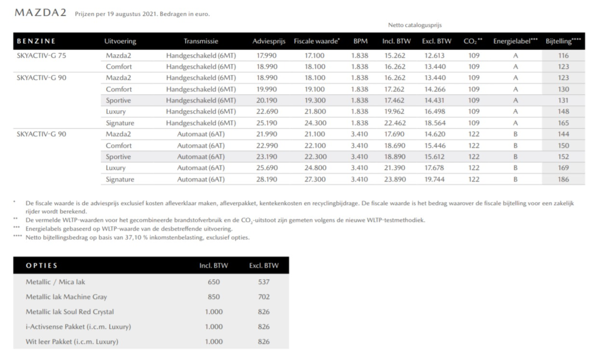Viewport: 596px width, 364px height.
Task: Click footnote about Energielabels WLTP-waarde
Action: pyautogui.click(x=129, y=229)
